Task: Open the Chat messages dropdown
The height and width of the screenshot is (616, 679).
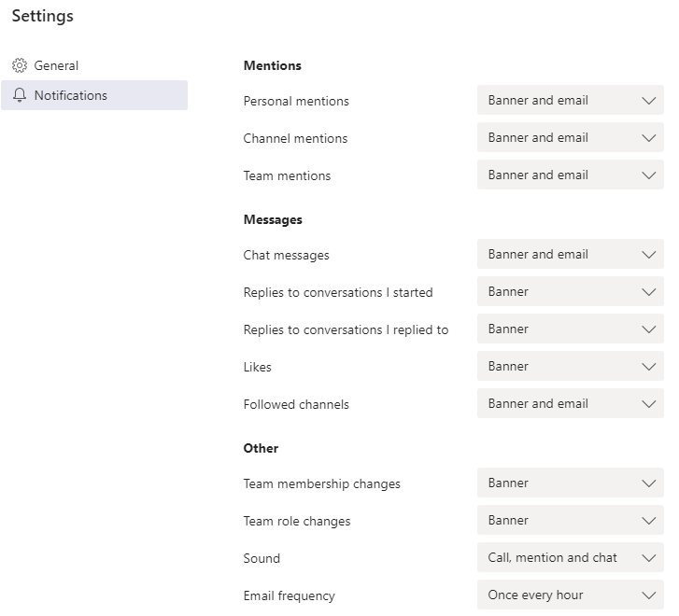Action: point(571,254)
